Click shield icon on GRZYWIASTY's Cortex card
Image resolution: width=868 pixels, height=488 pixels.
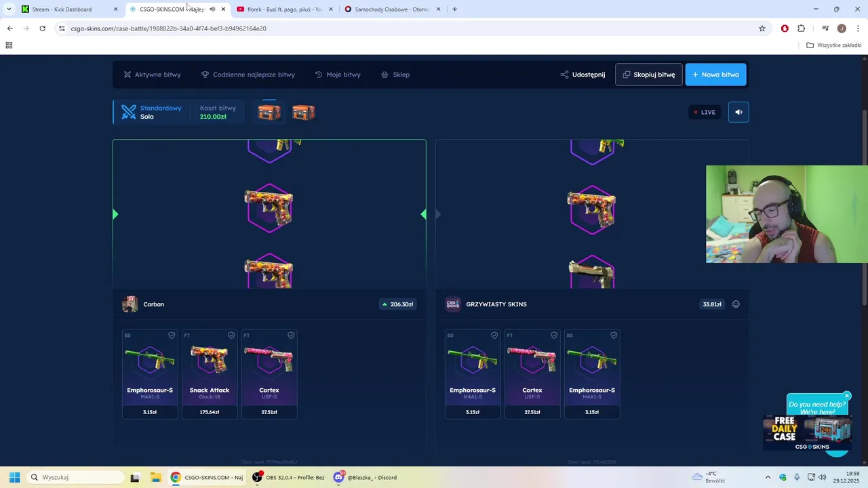tap(554, 335)
